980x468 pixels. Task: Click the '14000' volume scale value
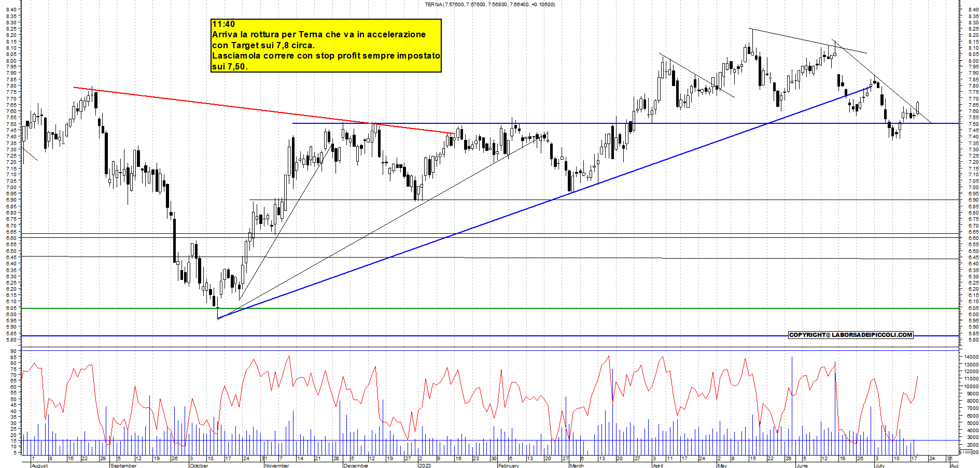pos(971,357)
